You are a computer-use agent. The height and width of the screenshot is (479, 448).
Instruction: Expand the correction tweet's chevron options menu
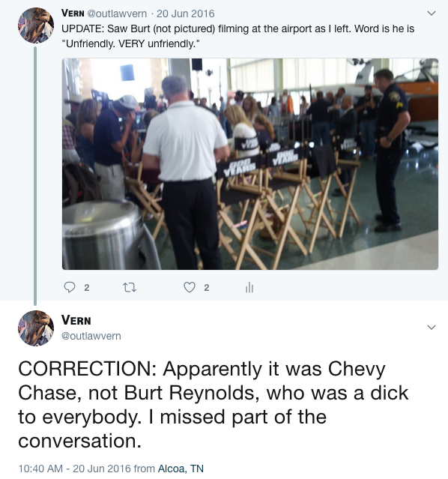(x=432, y=327)
